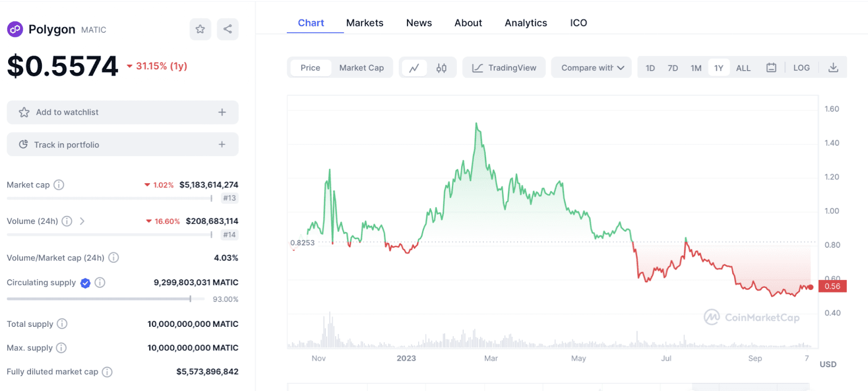Toggle LOG scale on chart

pyautogui.click(x=801, y=68)
